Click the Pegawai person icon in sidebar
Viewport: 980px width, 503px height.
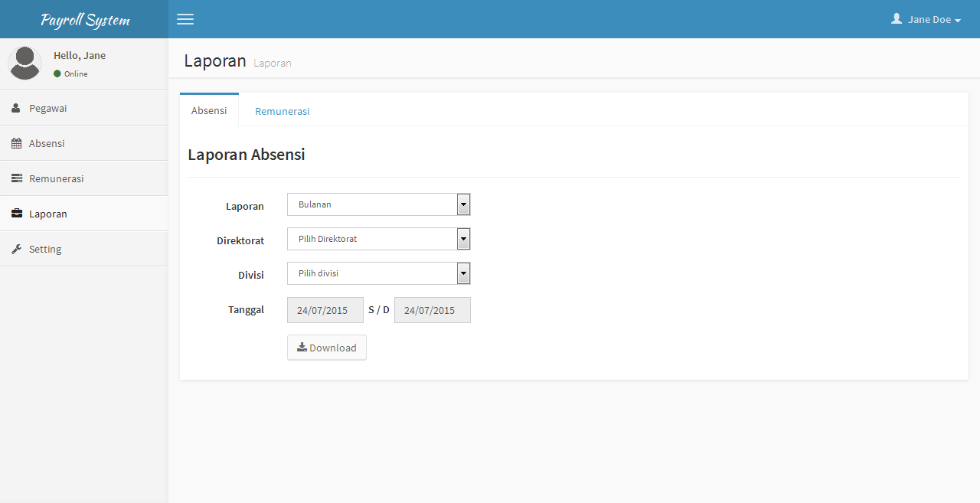[x=16, y=109]
